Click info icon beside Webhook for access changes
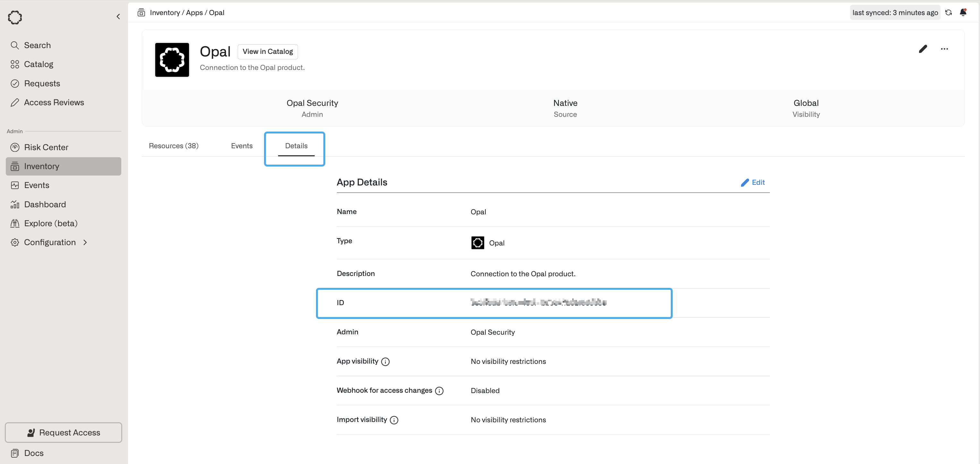 [439, 391]
